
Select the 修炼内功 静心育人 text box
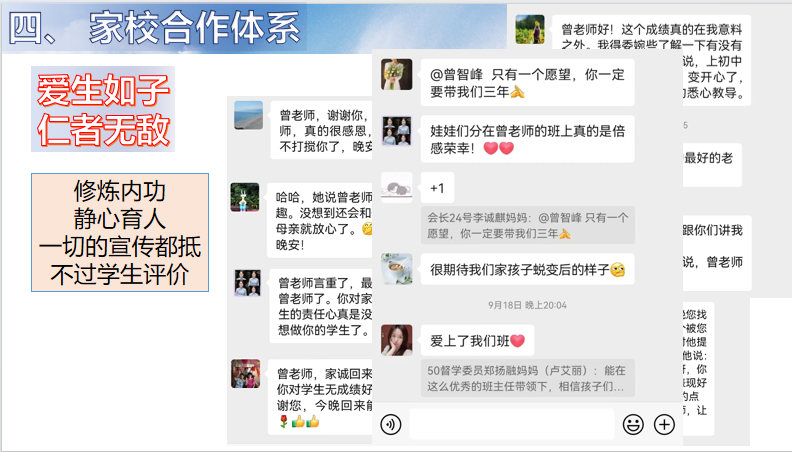(x=120, y=232)
